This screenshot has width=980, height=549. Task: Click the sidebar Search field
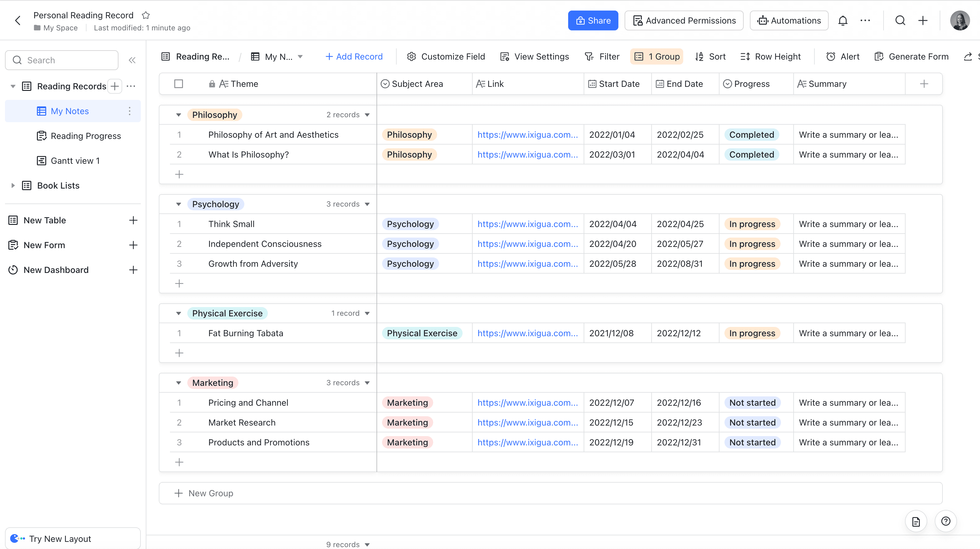(62, 60)
